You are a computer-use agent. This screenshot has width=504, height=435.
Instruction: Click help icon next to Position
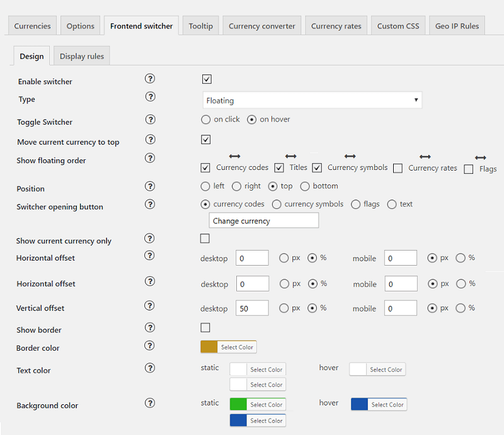pyautogui.click(x=150, y=186)
